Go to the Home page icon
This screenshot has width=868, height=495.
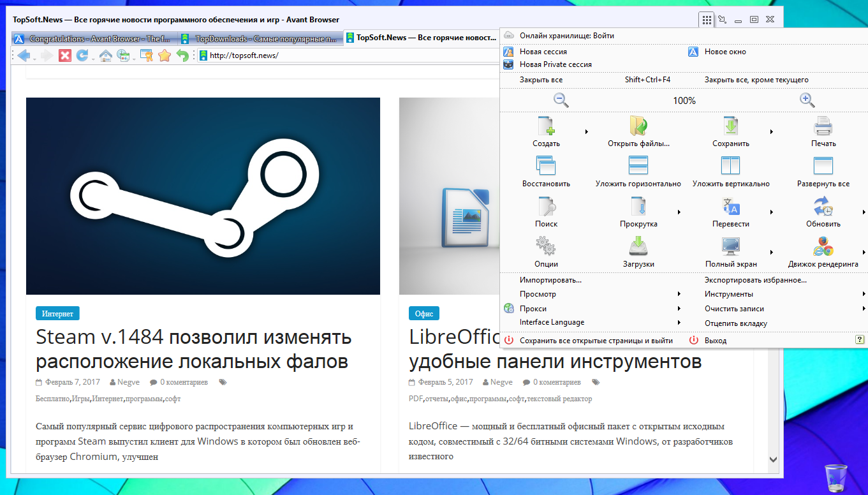click(x=106, y=55)
